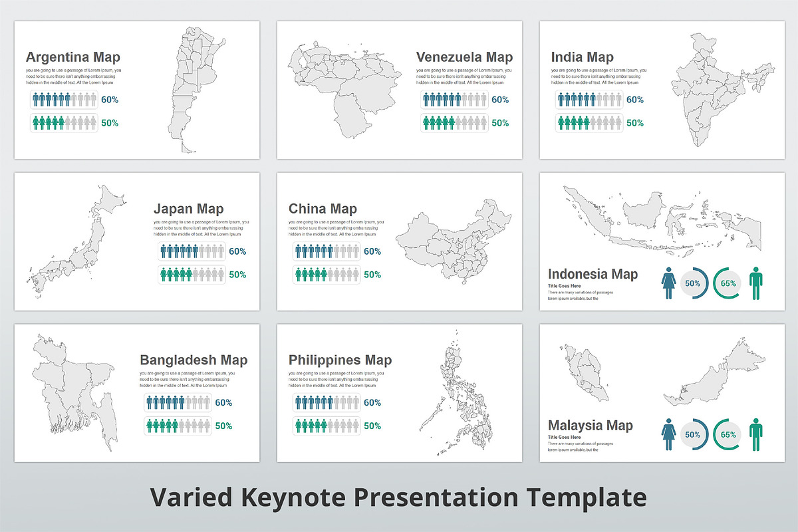The image size is (798, 532).
Task: Click 'Varied Keynote Presentation Template' heading
Action: pos(398,499)
